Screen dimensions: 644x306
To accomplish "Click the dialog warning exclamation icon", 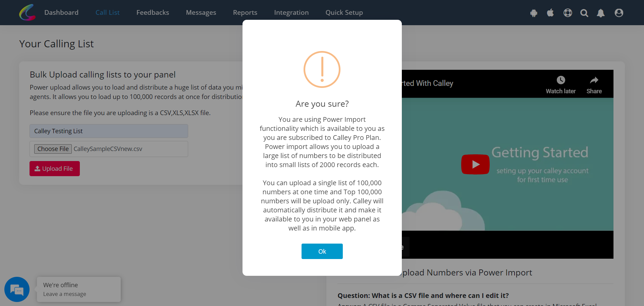I will [322, 69].
